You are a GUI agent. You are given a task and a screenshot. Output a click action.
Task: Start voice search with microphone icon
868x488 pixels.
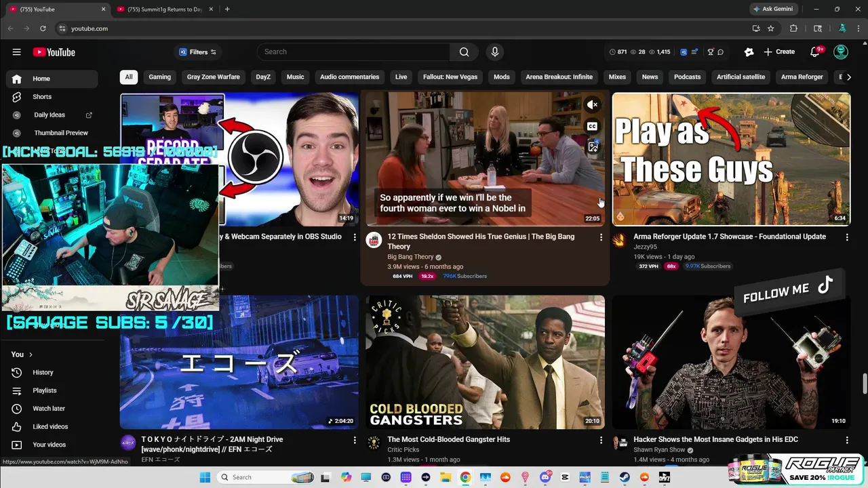point(494,52)
